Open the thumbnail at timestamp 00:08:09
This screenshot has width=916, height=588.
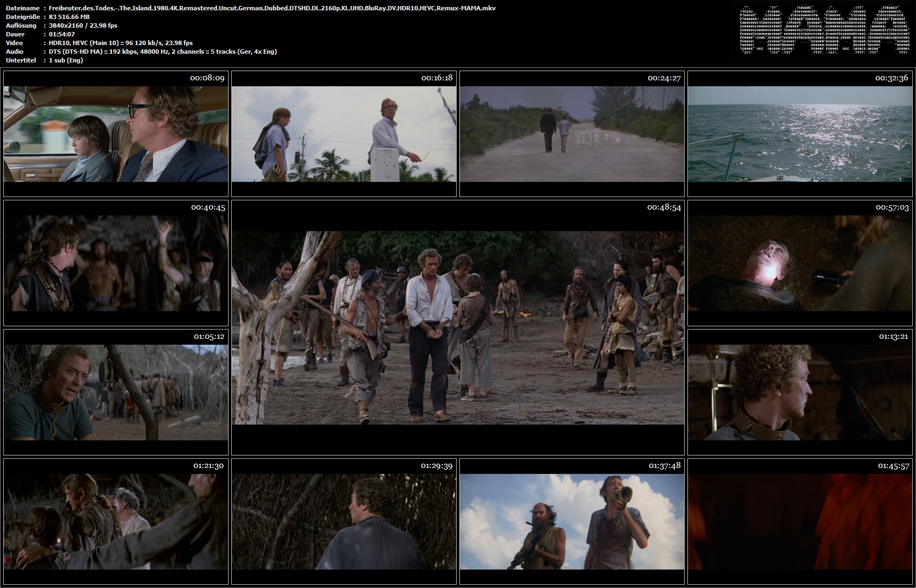coord(116,134)
